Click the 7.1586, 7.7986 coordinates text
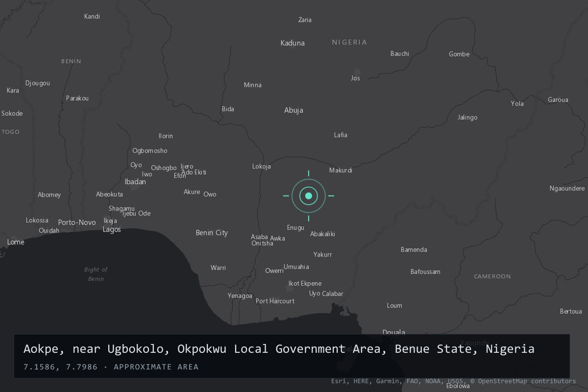This screenshot has height=392, width=588. click(63, 367)
